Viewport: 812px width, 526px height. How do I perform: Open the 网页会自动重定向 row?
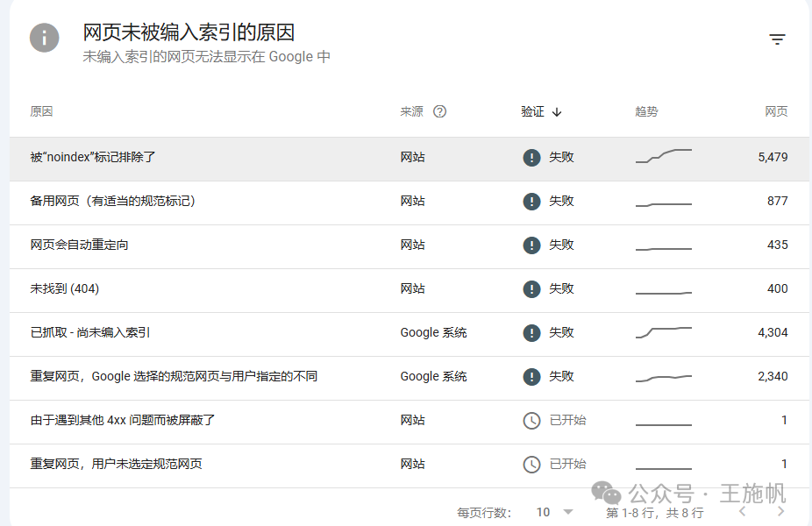point(410,247)
